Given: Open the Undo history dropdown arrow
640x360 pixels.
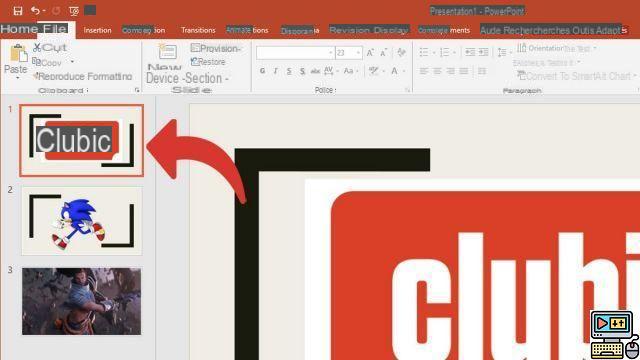Looking at the screenshot, I should pyautogui.click(x=44, y=11).
